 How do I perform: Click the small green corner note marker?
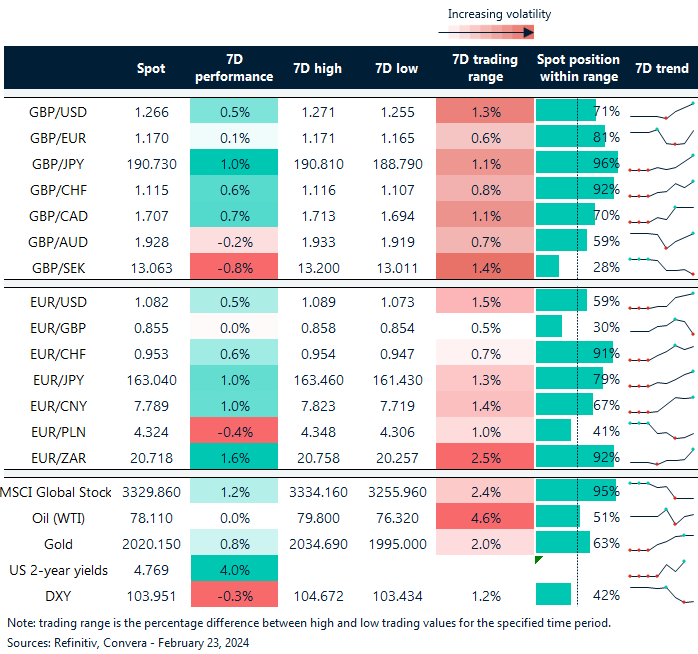tap(538, 559)
